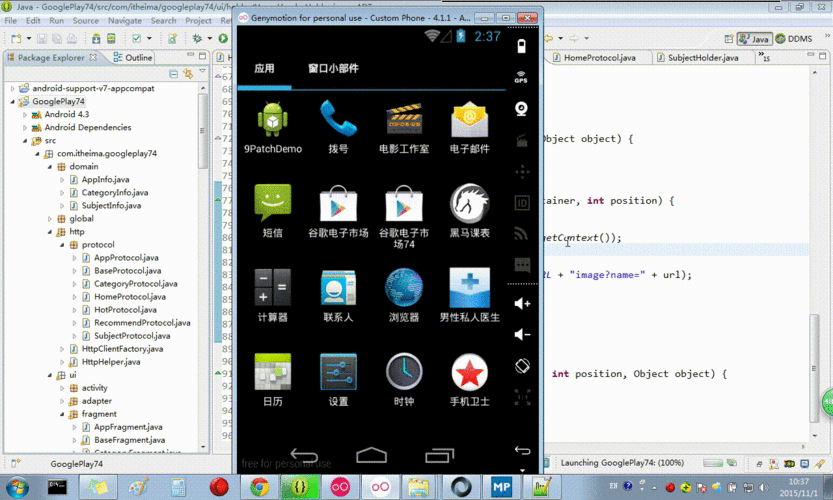
Task: Open the 黑马课表 app
Action: coord(470,210)
